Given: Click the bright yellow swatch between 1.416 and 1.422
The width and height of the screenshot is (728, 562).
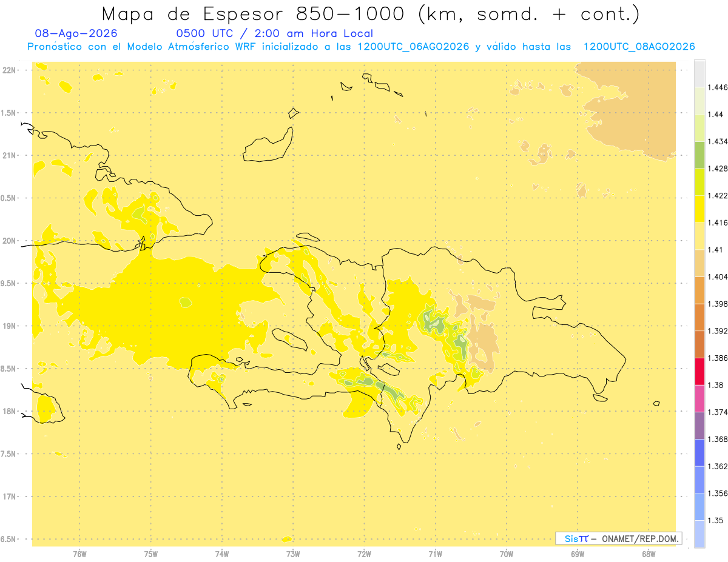Looking at the screenshot, I should pyautogui.click(x=699, y=209).
